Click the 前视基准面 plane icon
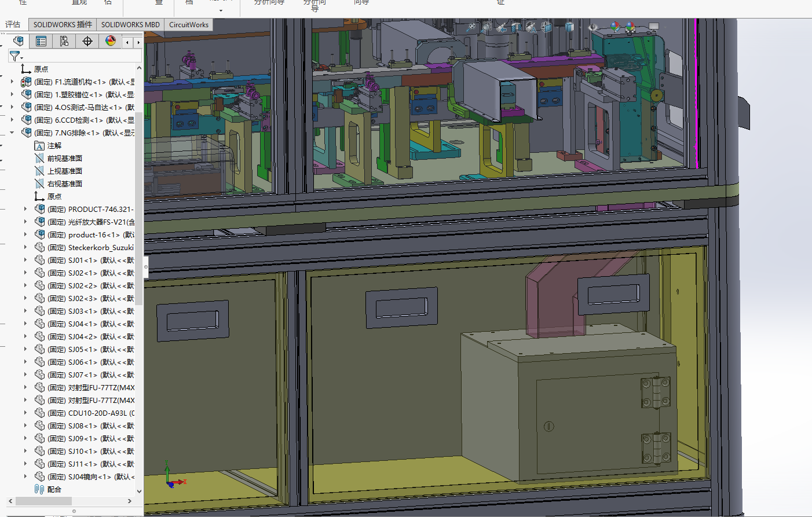 [39, 158]
